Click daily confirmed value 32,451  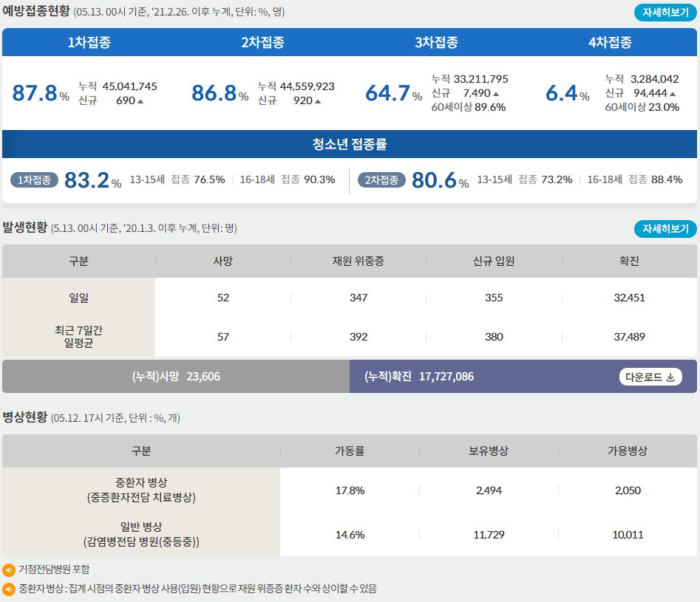(x=629, y=298)
